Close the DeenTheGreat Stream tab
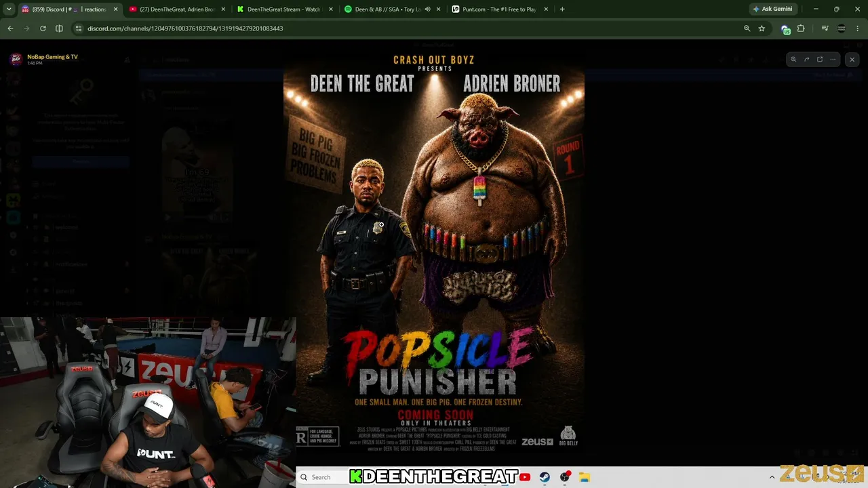 [330, 9]
